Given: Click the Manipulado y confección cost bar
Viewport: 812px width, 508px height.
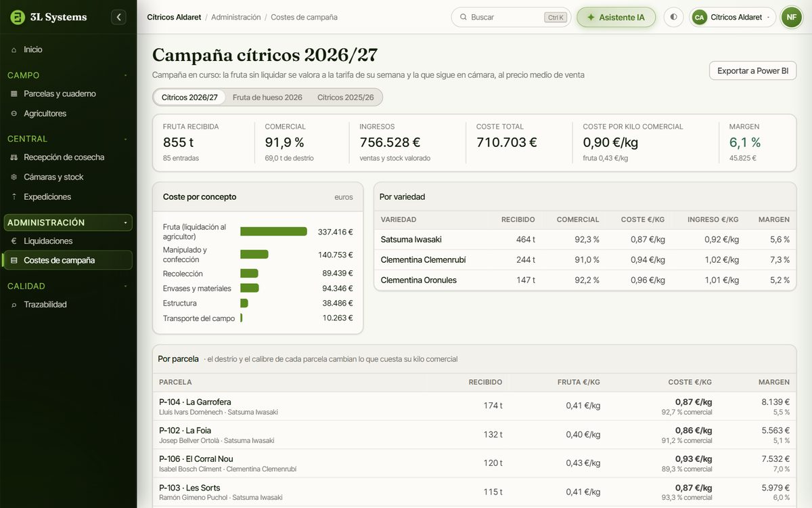Looking at the screenshot, I should click(x=254, y=255).
